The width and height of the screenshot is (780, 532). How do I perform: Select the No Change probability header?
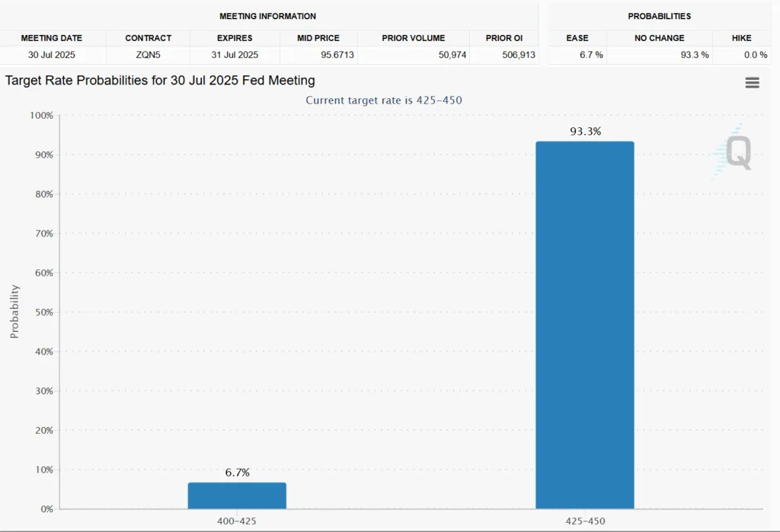coord(659,38)
